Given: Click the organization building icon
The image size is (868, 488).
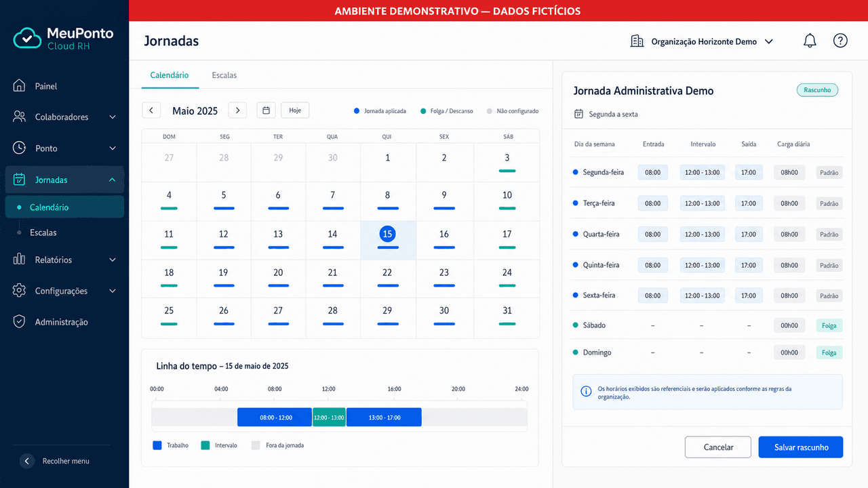Looking at the screenshot, I should click(x=637, y=41).
